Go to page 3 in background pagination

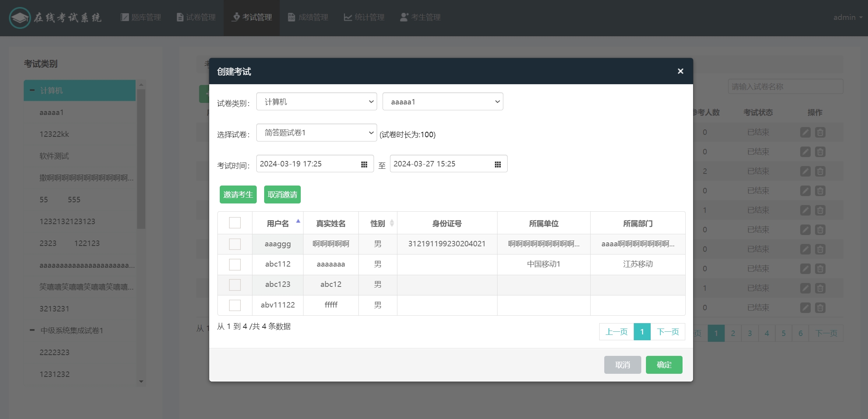point(750,333)
